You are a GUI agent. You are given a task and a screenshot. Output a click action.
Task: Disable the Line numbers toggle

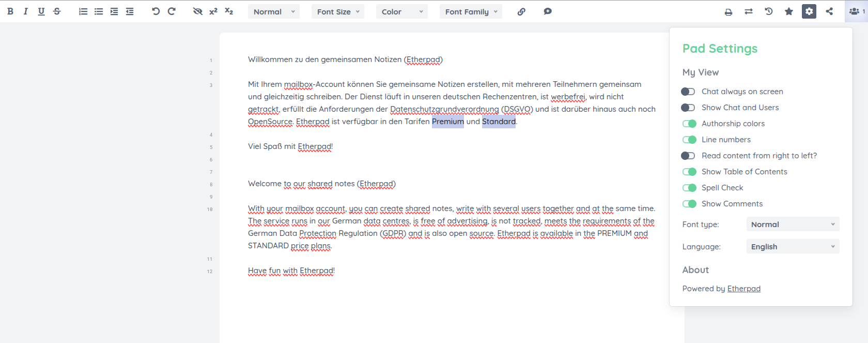coord(689,140)
